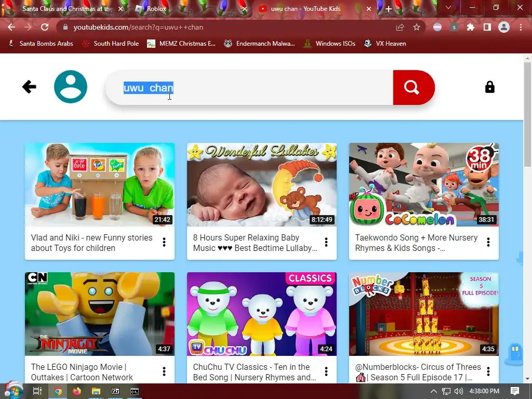The image size is (532, 399).
Task: Open the Santa Bombs Arabs bookmark
Action: [41, 44]
